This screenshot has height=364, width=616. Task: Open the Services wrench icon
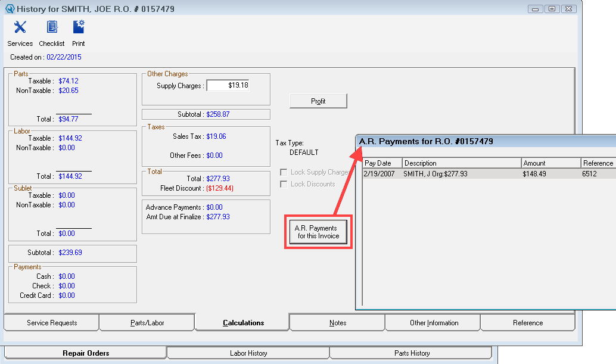pyautogui.click(x=20, y=28)
